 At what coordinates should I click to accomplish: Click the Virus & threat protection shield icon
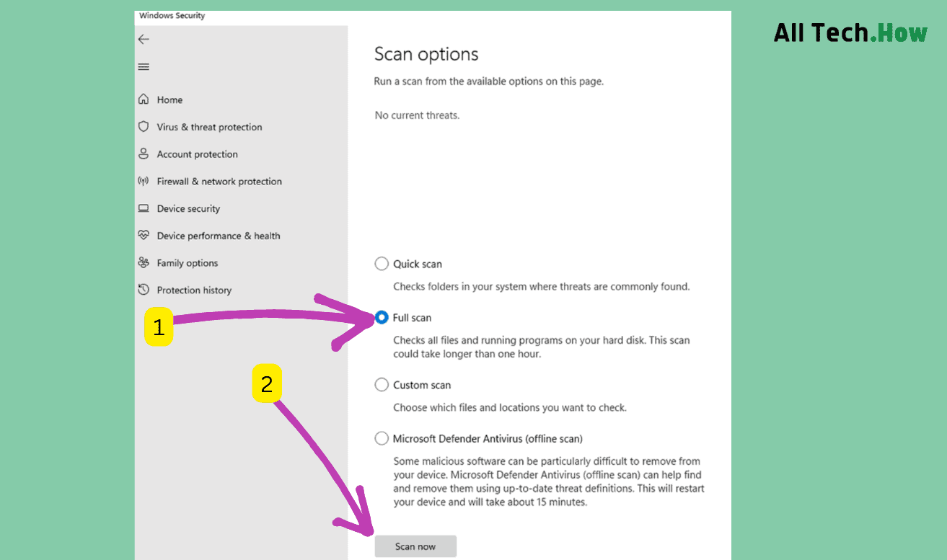pos(144,127)
